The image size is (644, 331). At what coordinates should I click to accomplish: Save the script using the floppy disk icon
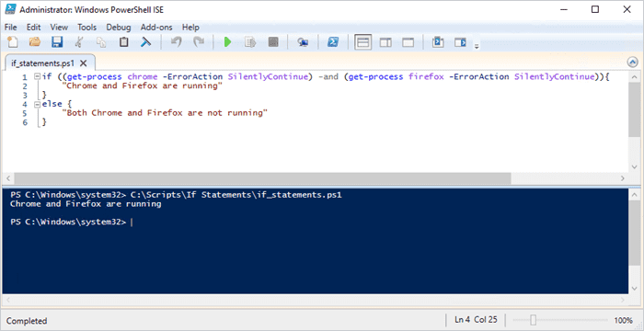click(x=57, y=42)
